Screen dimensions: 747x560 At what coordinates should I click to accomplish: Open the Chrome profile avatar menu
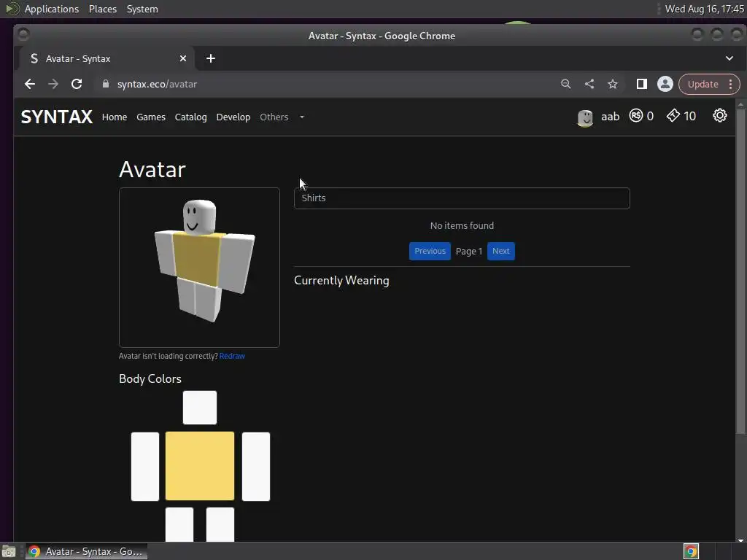pyautogui.click(x=665, y=85)
